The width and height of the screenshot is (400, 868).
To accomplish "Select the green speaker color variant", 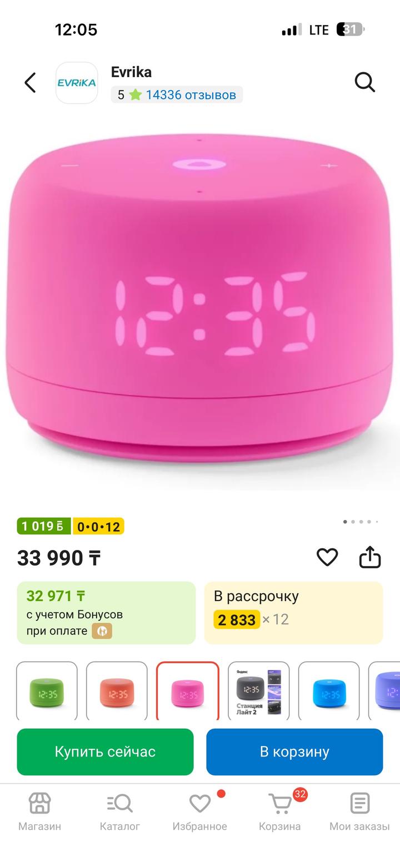I will (47, 692).
